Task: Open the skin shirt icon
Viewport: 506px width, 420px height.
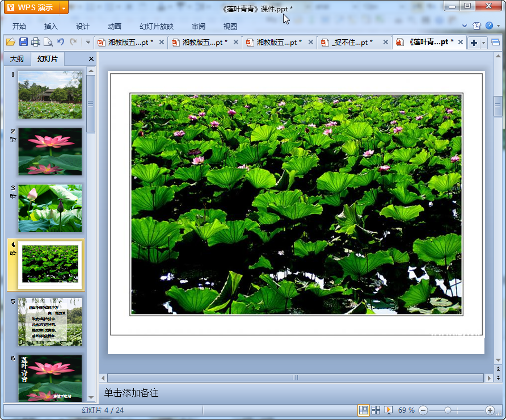Action: pos(477,26)
